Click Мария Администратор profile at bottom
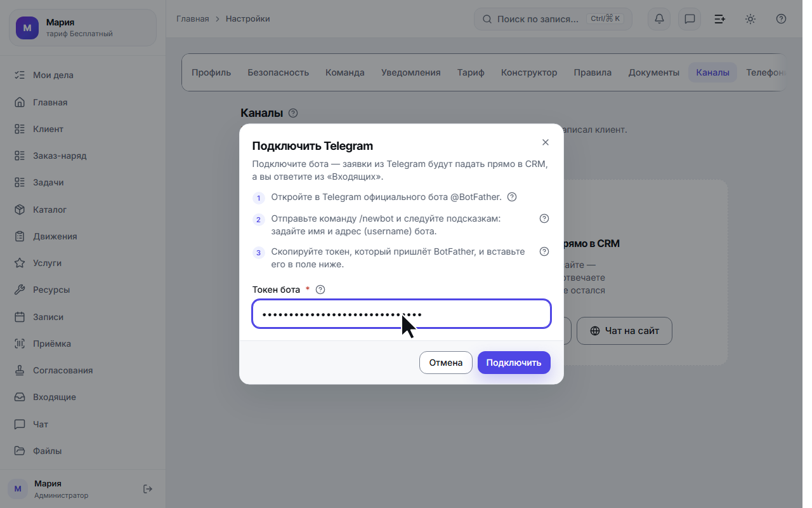This screenshot has height=508, width=812. point(70,489)
